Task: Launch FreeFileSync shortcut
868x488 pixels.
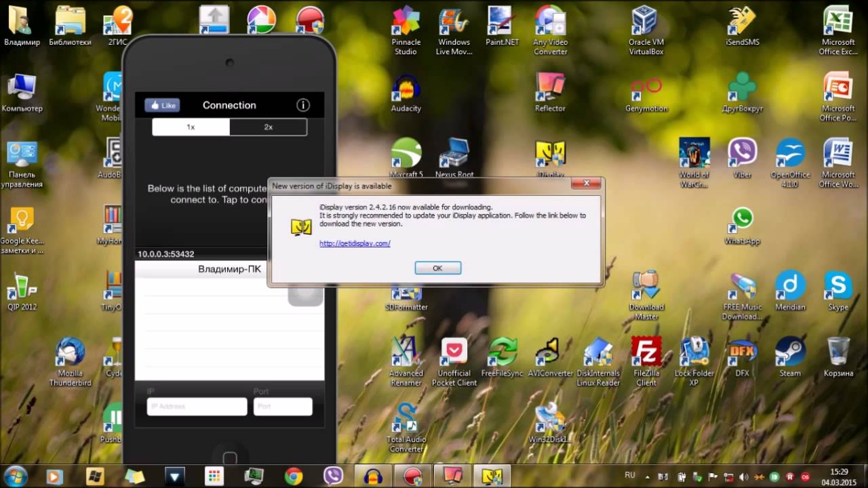Action: [502, 358]
